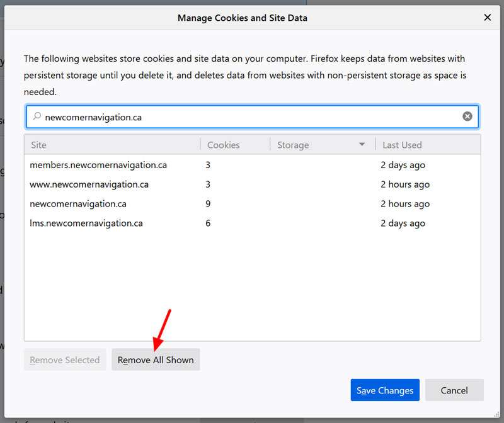
Task: Click Remove All Shown button
Action: (x=156, y=359)
